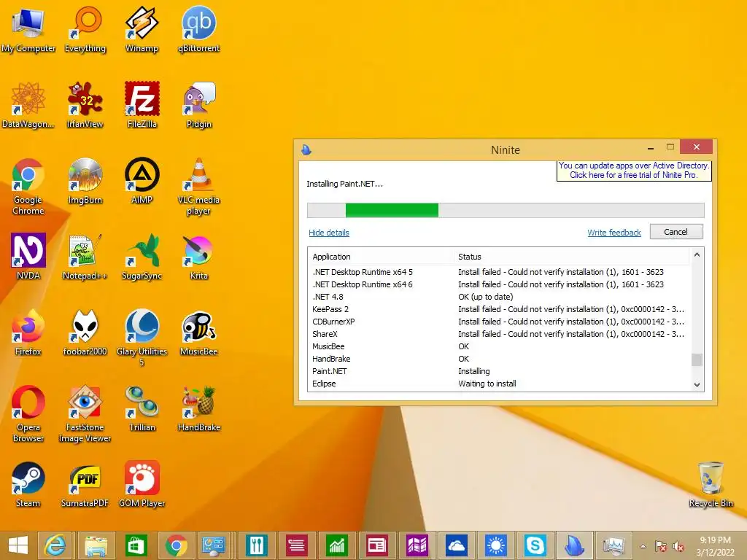The width and height of the screenshot is (747, 560).
Task: Open Skype from the taskbar
Action: [535, 545]
